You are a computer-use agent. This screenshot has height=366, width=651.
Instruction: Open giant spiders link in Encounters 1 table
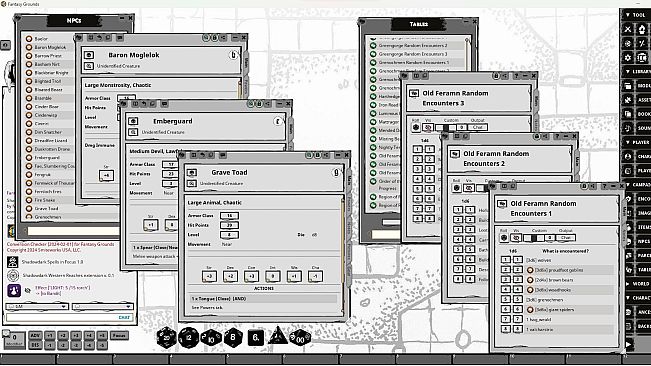pyautogui.click(x=530, y=310)
